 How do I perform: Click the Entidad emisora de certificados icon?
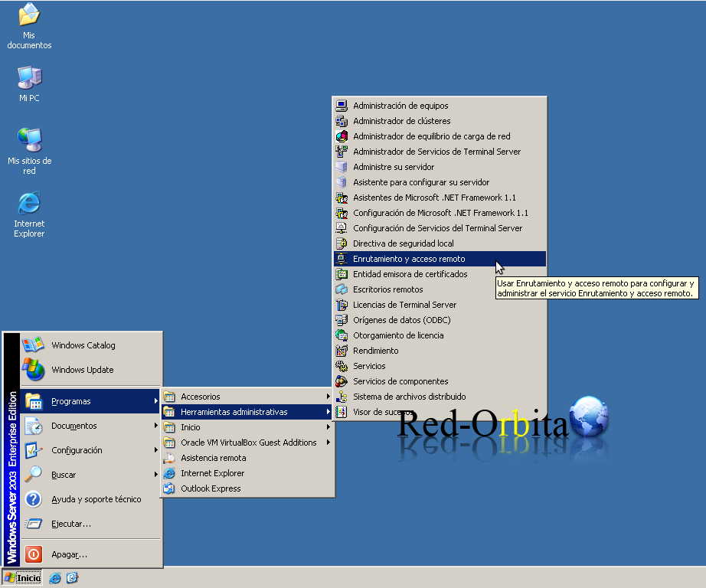click(342, 274)
